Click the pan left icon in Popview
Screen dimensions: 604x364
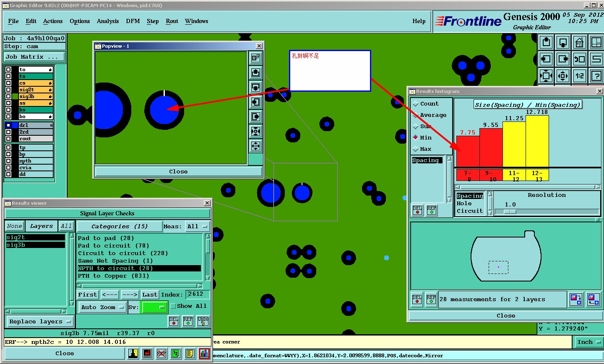(x=255, y=102)
